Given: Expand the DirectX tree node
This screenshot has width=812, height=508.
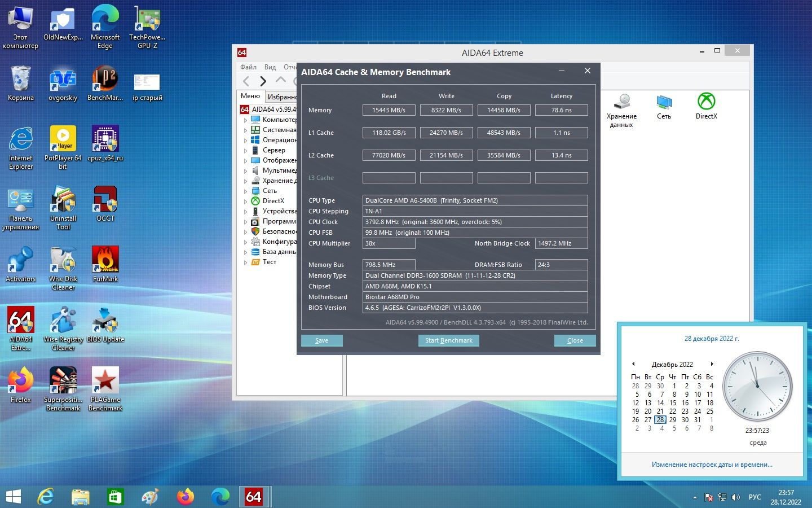Looking at the screenshot, I should coord(245,201).
